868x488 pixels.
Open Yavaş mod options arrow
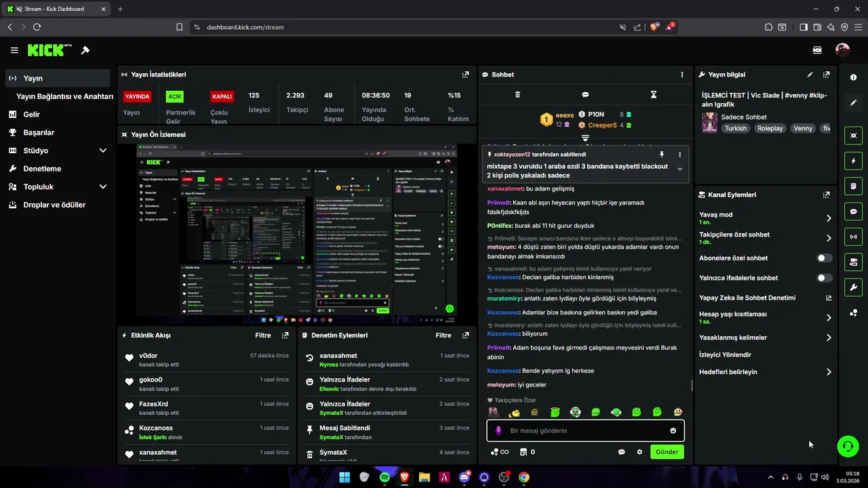point(829,218)
